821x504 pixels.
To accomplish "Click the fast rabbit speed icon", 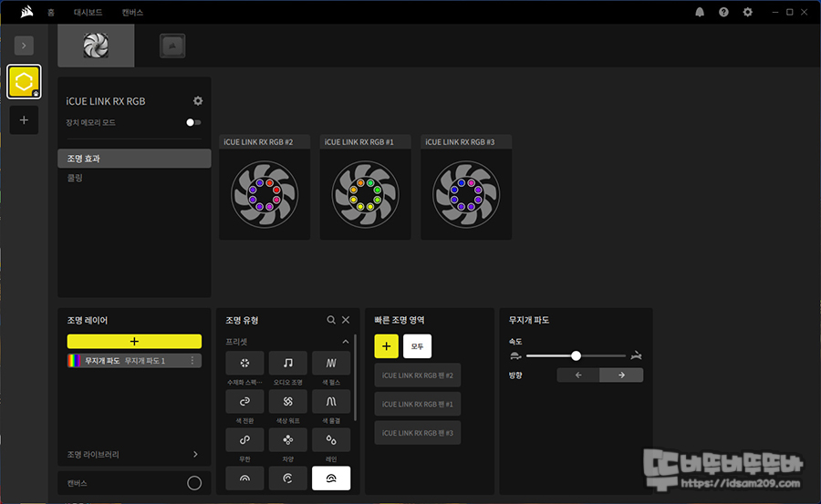I will click(636, 355).
